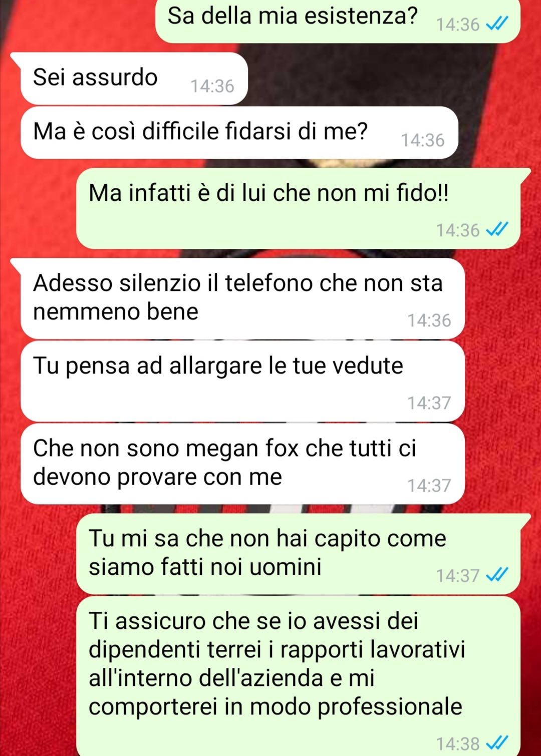Tap the read-receipt ticks on 'Sa della mia esistenza?'
Viewport: 541px width, 756px height.
[x=497, y=24]
